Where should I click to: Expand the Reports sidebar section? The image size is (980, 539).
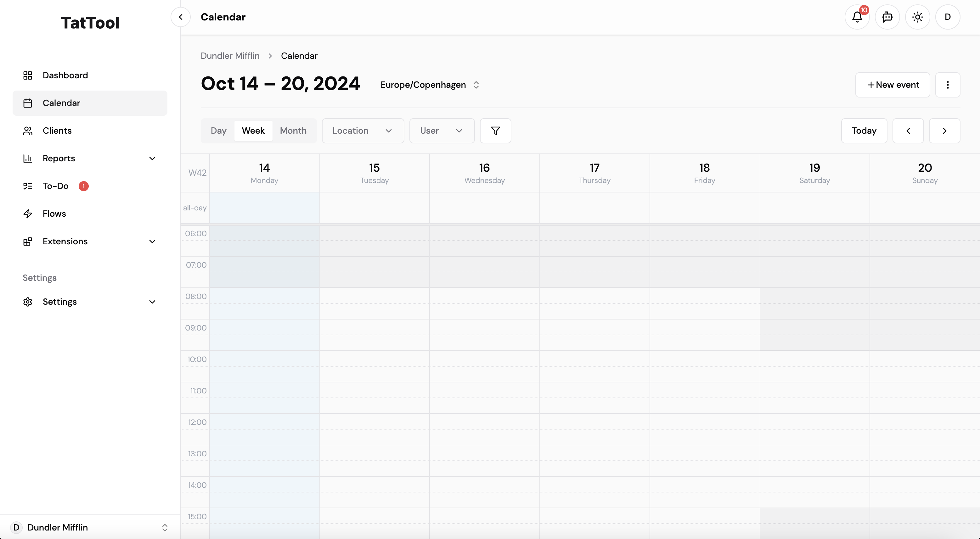click(x=90, y=158)
